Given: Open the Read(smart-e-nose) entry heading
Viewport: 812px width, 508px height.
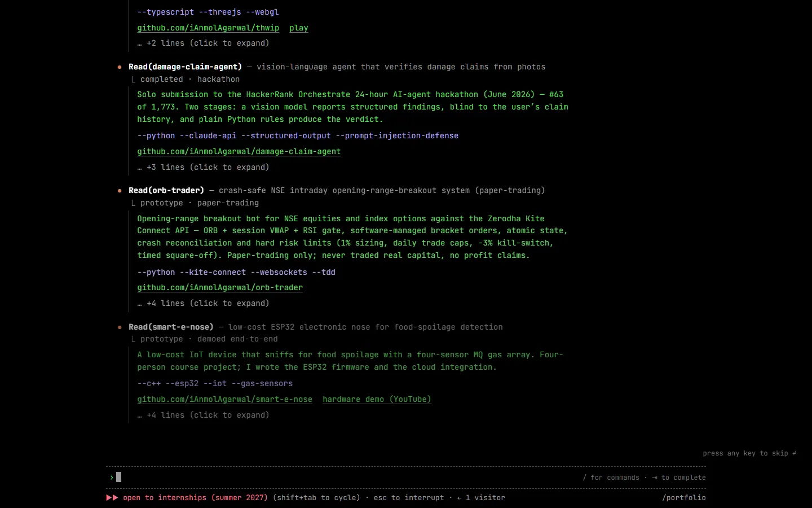Looking at the screenshot, I should (171, 327).
